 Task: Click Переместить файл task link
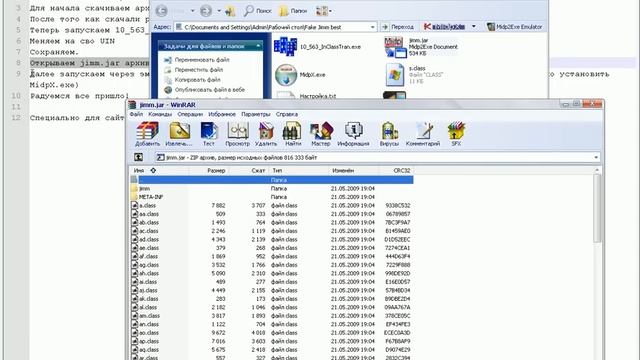(199, 70)
